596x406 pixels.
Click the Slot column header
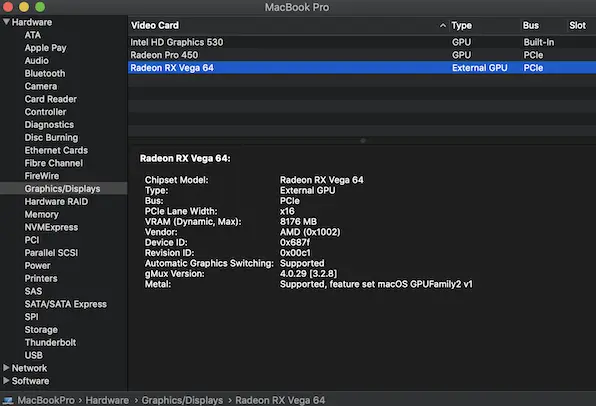pos(577,25)
